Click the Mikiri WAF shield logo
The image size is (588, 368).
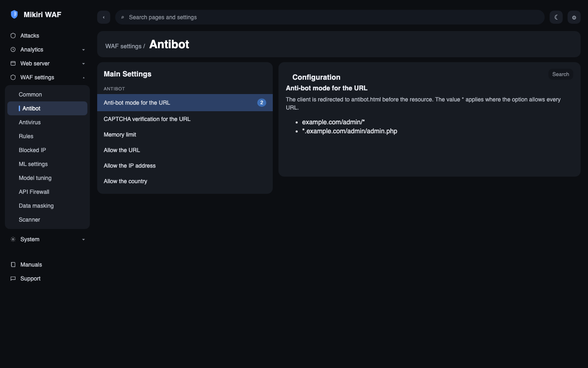[x=14, y=14]
